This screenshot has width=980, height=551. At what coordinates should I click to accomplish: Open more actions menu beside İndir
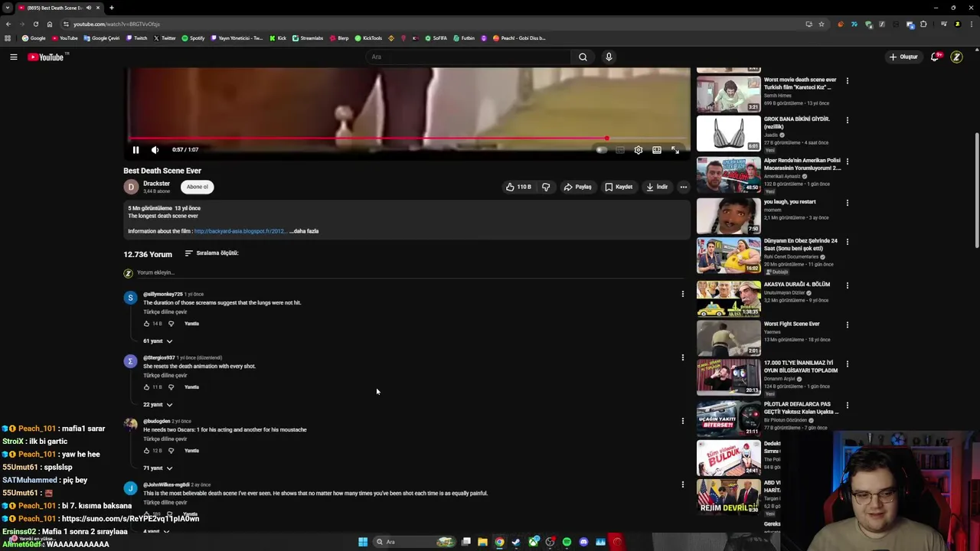click(x=684, y=187)
